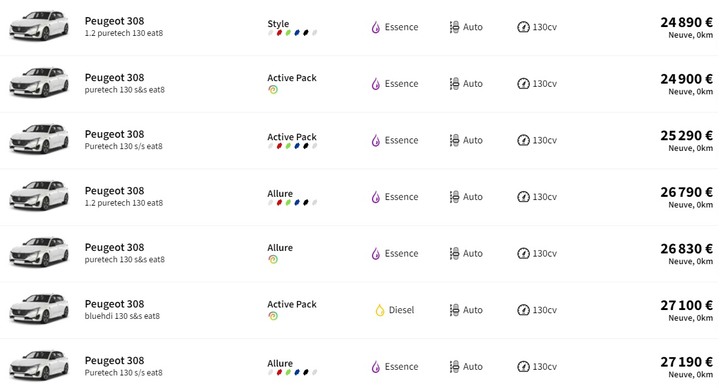
Task: Open the Peugeot 308 title in the 27 190 € row
Action: [114, 360]
